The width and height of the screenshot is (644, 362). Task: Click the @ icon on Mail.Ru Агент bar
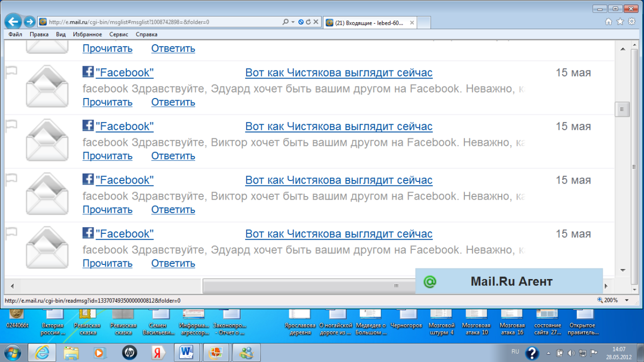[430, 282]
